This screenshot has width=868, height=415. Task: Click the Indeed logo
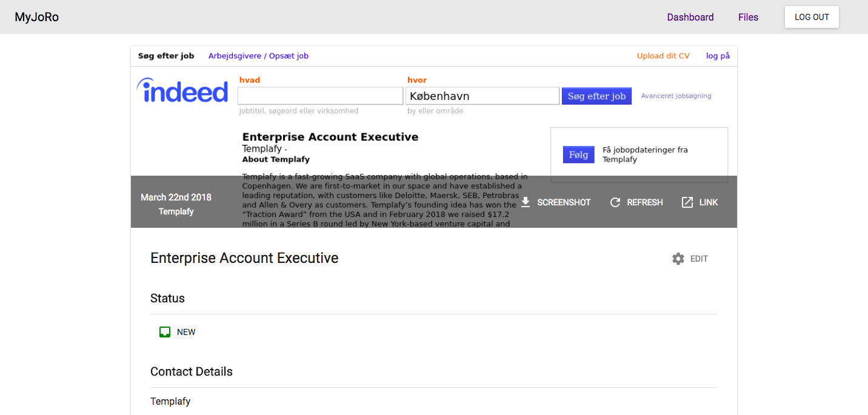click(x=182, y=90)
